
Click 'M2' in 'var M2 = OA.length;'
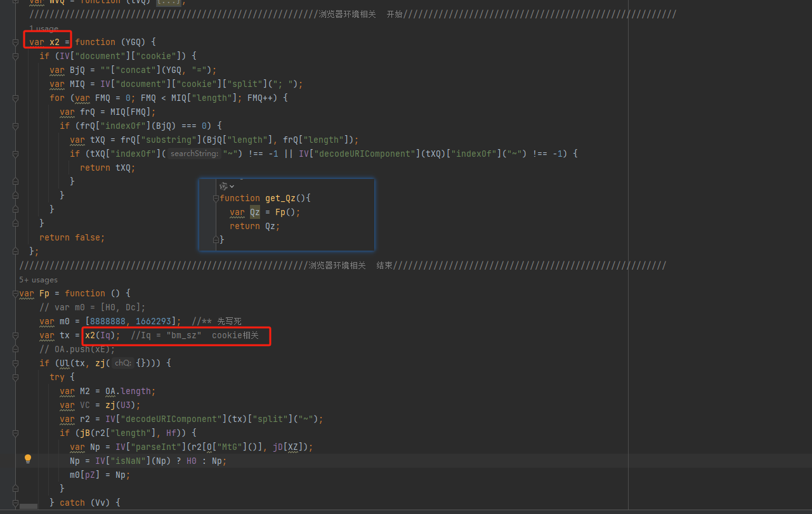(85, 391)
